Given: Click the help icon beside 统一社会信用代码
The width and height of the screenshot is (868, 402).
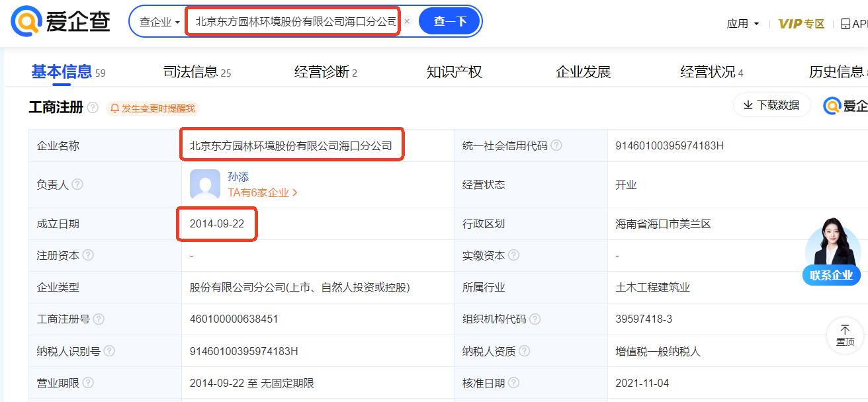Looking at the screenshot, I should 556,145.
